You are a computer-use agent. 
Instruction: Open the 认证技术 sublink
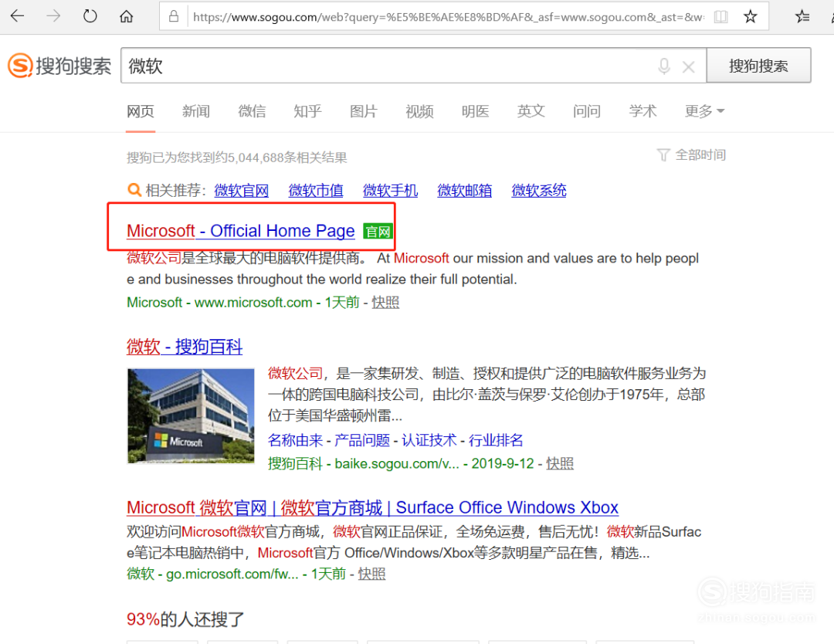pyautogui.click(x=429, y=440)
